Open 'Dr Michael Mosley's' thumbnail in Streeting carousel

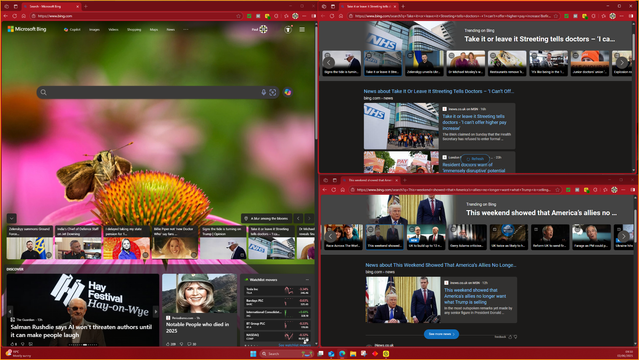tap(466, 63)
